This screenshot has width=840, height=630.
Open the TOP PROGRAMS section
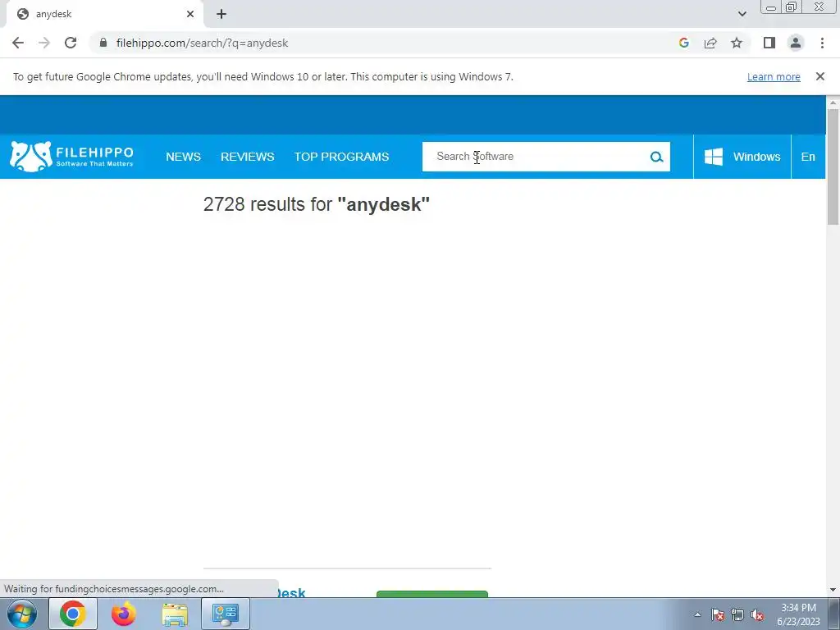pyautogui.click(x=341, y=157)
